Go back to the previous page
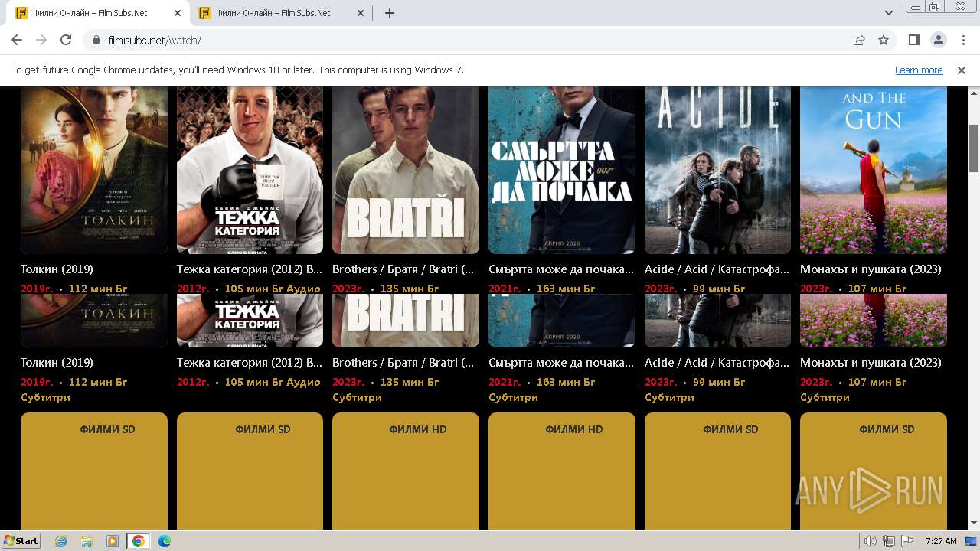 pos(17,40)
